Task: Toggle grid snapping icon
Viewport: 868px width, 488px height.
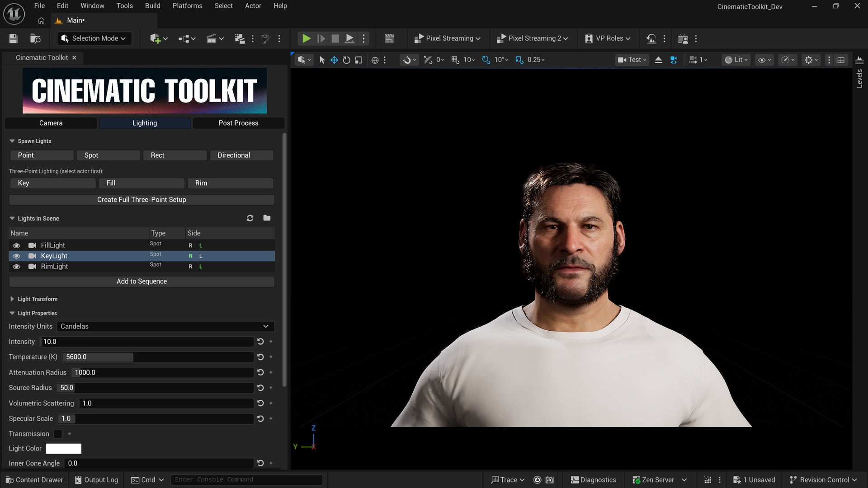Action: 455,60
